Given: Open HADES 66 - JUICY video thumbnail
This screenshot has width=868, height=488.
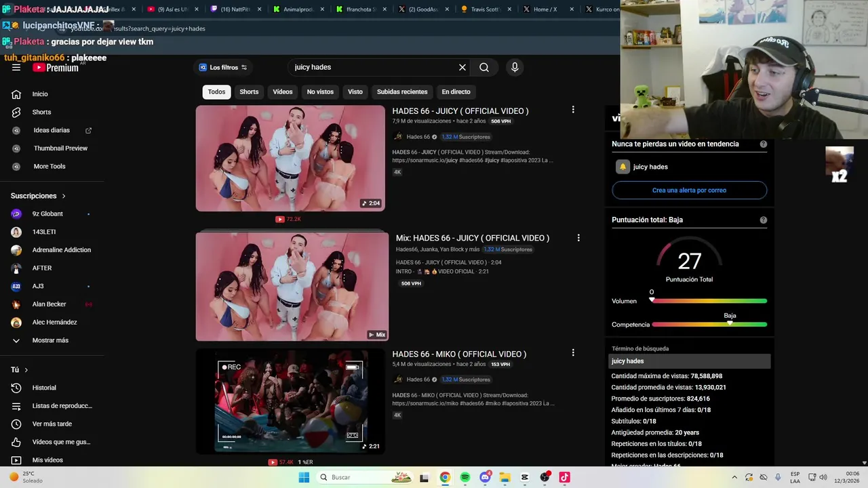Looking at the screenshot, I should coord(290,158).
